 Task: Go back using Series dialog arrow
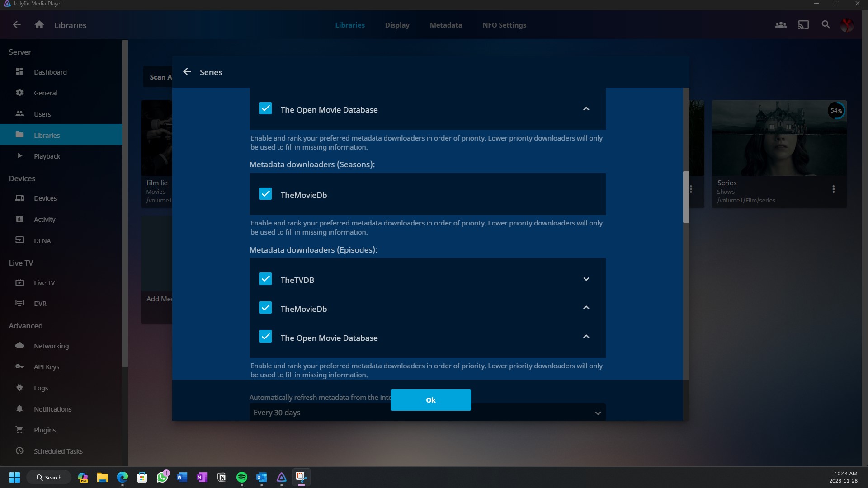(x=187, y=72)
